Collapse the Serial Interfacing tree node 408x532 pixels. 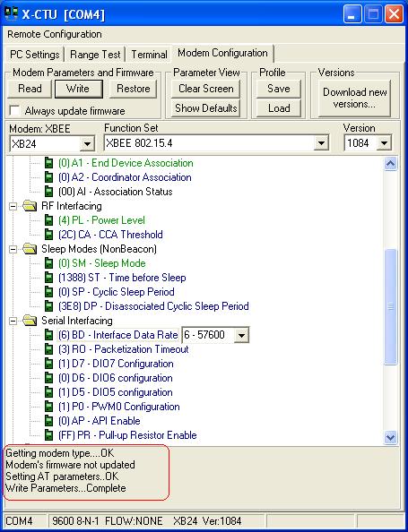coord(13,321)
